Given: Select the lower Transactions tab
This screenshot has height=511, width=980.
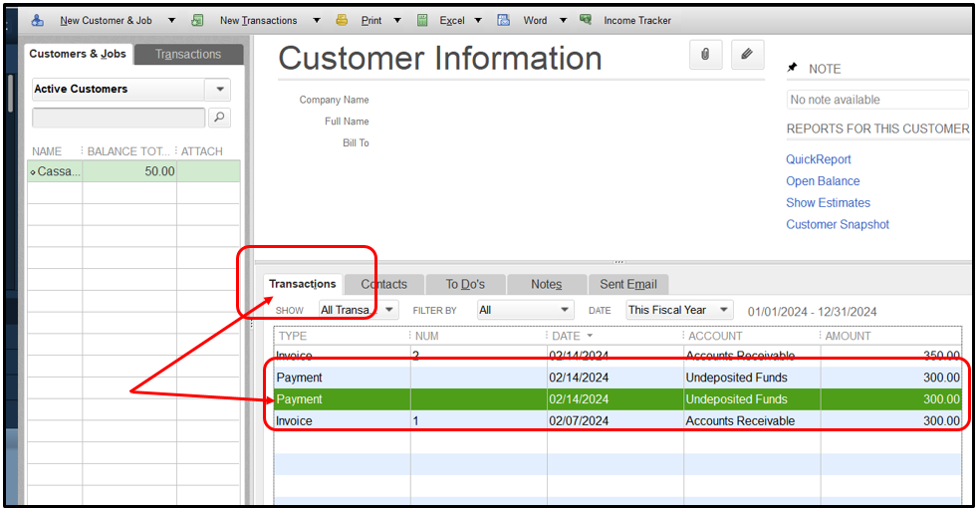Looking at the screenshot, I should [x=303, y=284].
